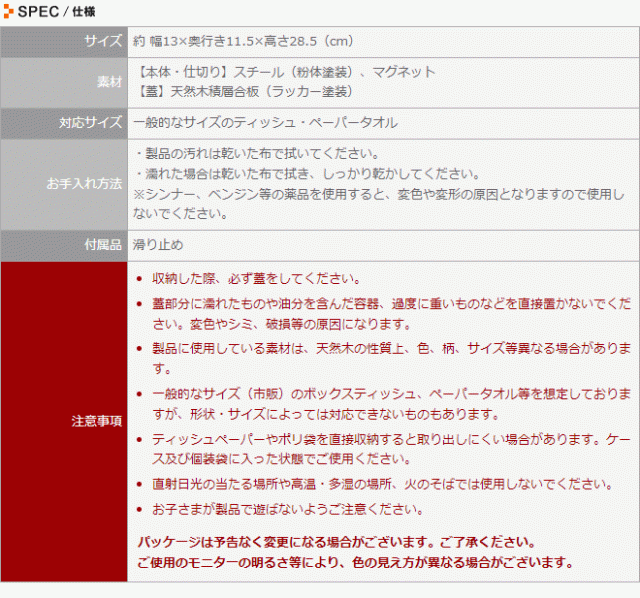Click the 滑り止め accessory value

click(x=157, y=244)
